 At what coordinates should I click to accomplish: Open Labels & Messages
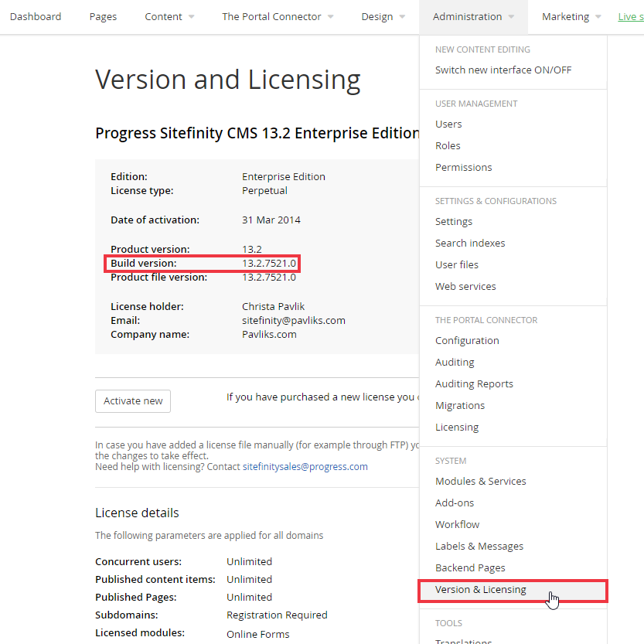(x=479, y=547)
